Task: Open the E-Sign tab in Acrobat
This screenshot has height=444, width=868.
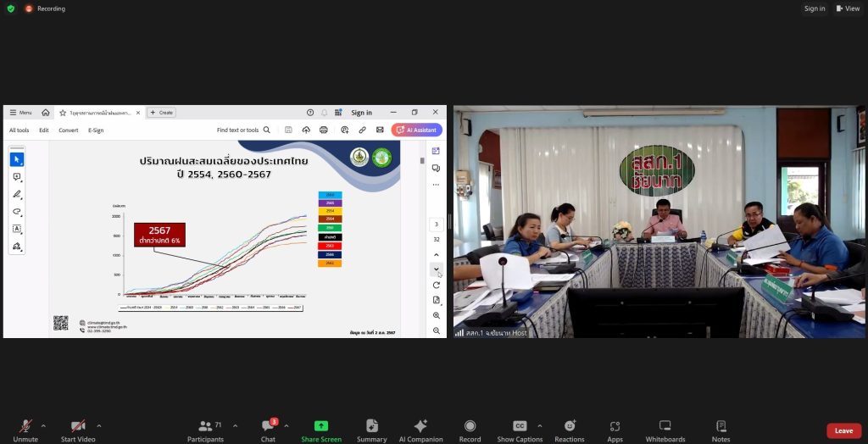Action: coord(96,130)
